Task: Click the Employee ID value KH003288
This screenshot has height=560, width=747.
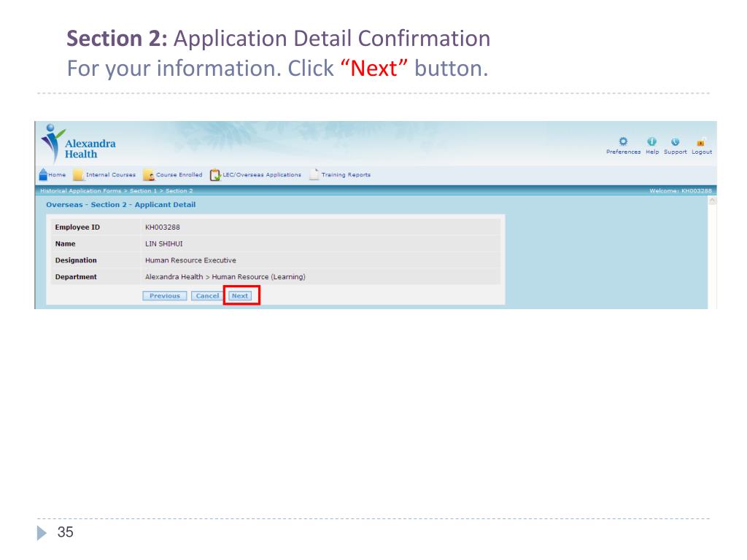Action: 163,227
